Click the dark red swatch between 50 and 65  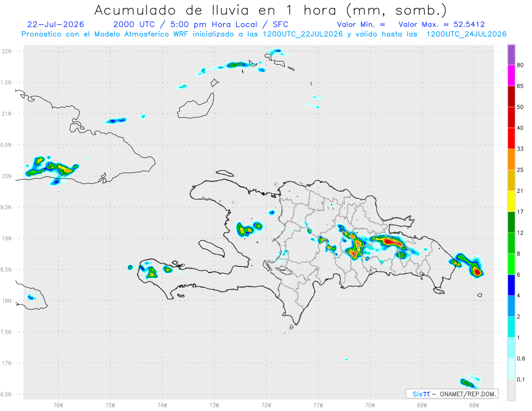pyautogui.click(x=511, y=96)
